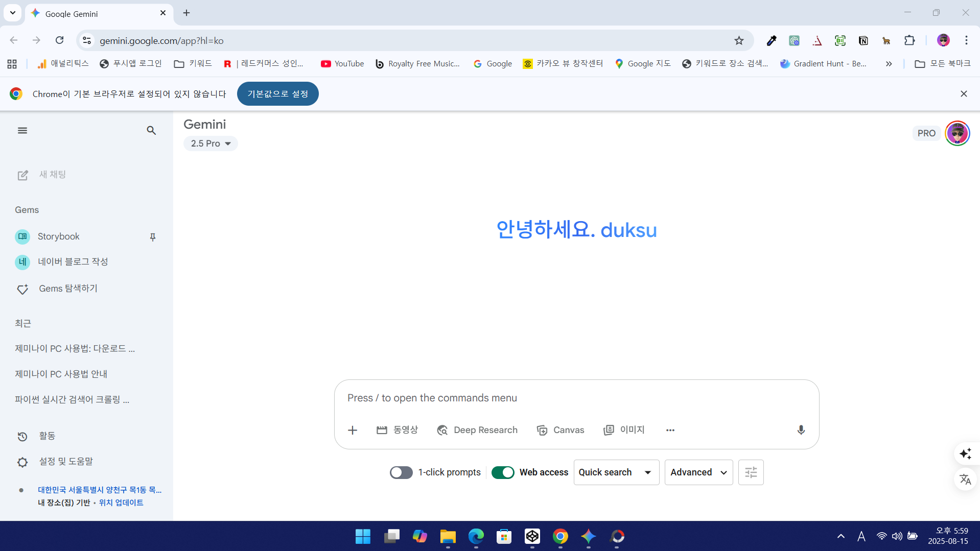Open the Gemini sidebar hamburger menu

click(x=22, y=131)
